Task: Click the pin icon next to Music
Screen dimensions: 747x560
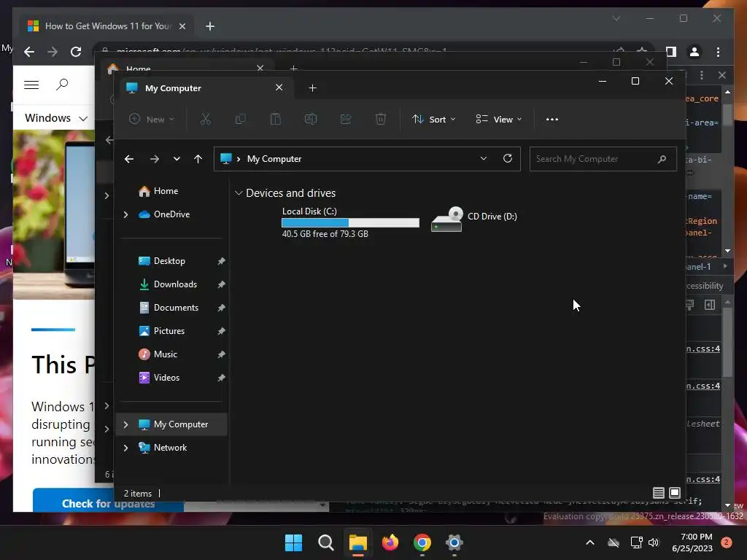Action: [221, 354]
